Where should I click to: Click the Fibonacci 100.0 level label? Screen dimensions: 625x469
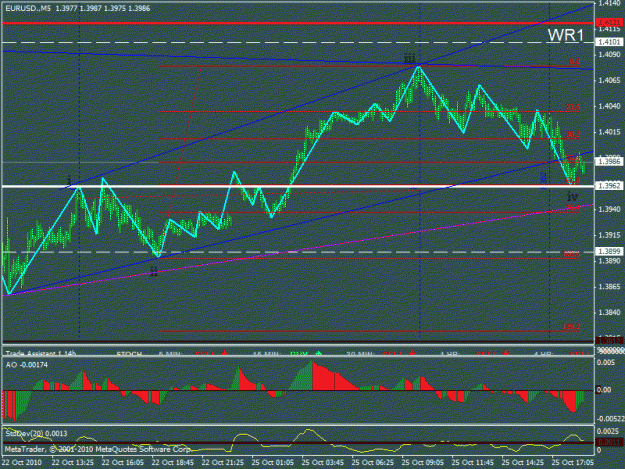point(571,254)
